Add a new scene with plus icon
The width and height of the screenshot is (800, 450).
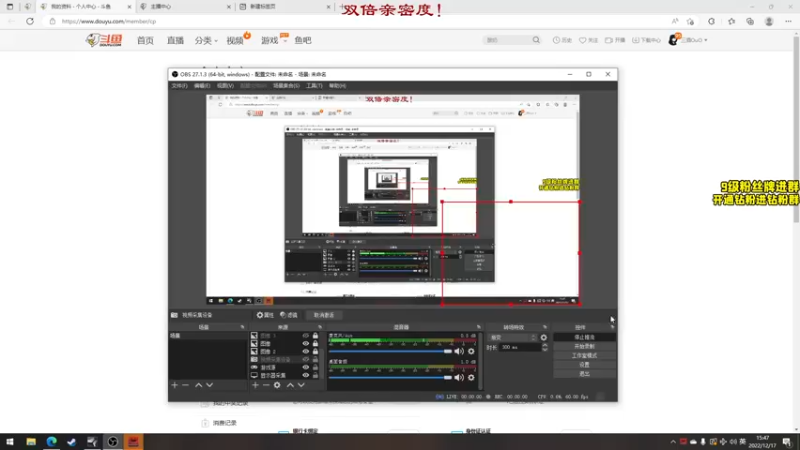coord(174,385)
